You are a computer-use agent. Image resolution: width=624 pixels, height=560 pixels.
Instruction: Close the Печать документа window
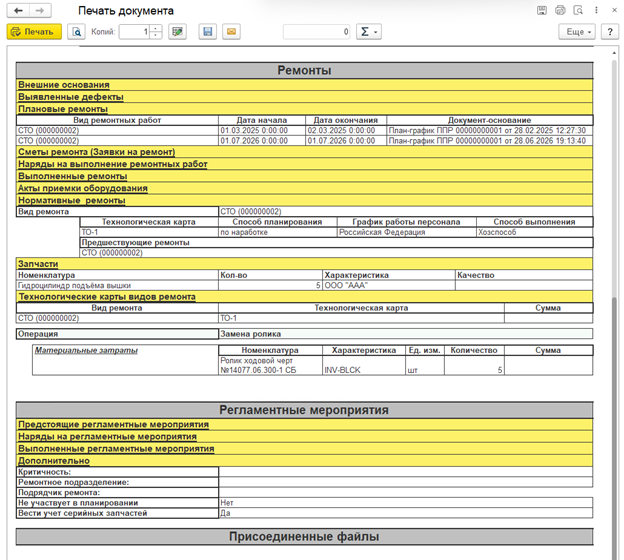[614, 10]
